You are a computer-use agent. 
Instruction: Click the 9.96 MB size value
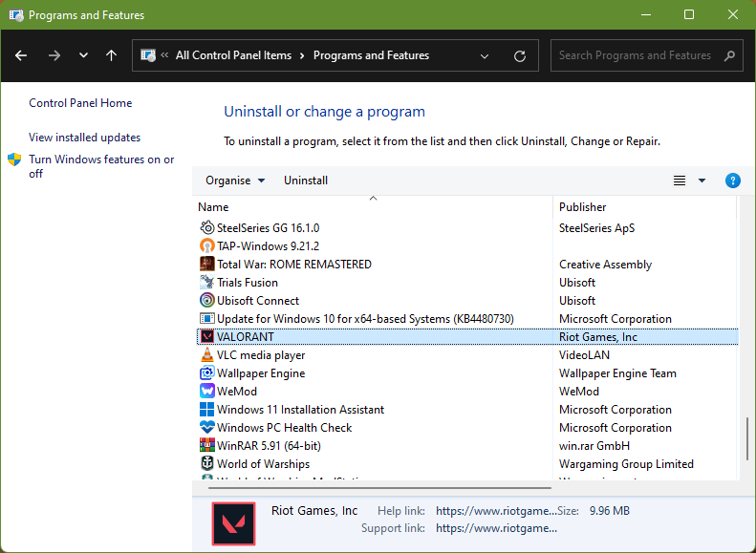[610, 511]
